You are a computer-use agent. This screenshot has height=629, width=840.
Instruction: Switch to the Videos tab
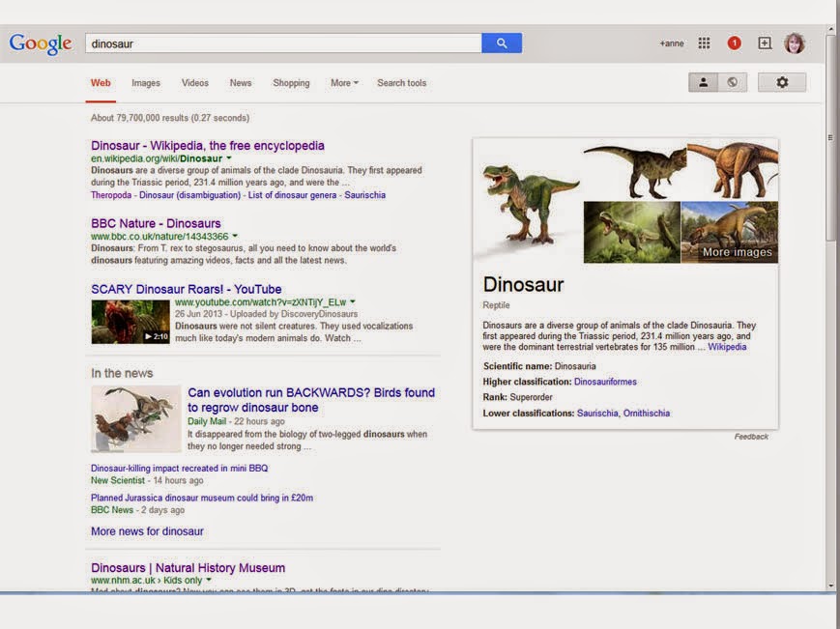(194, 83)
